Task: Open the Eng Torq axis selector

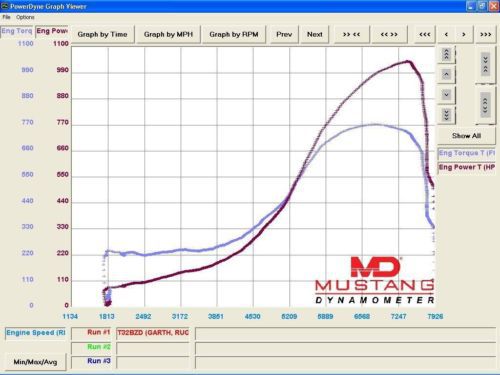Action: coord(17,31)
